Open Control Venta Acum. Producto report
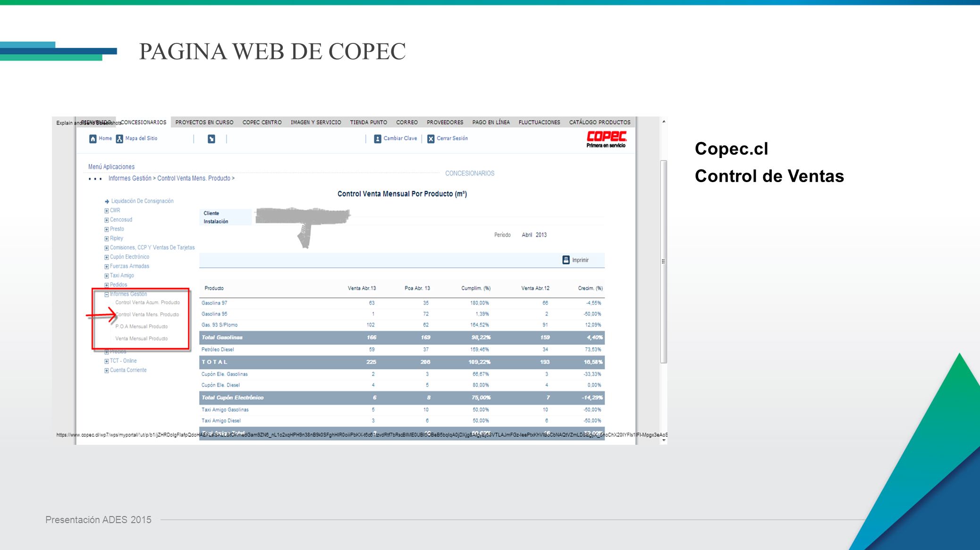 pos(148,302)
